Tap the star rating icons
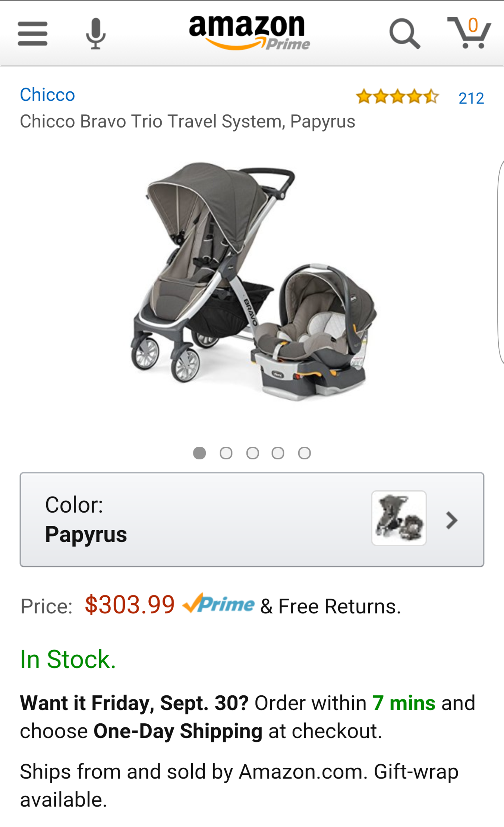 click(397, 97)
